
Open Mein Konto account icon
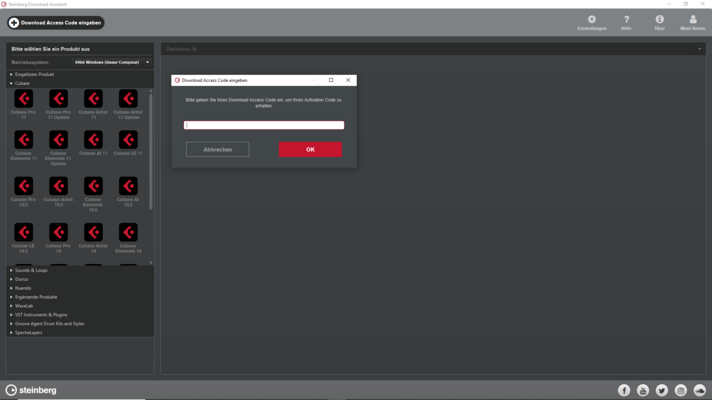click(x=693, y=22)
